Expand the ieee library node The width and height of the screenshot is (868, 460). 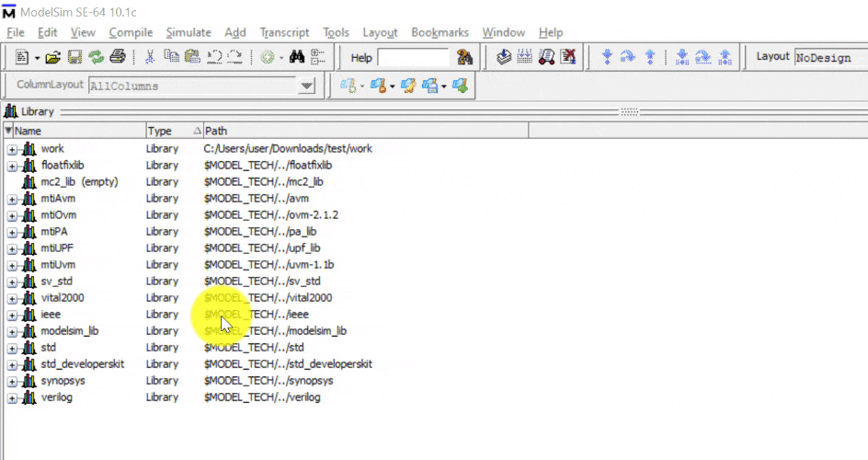coord(12,316)
